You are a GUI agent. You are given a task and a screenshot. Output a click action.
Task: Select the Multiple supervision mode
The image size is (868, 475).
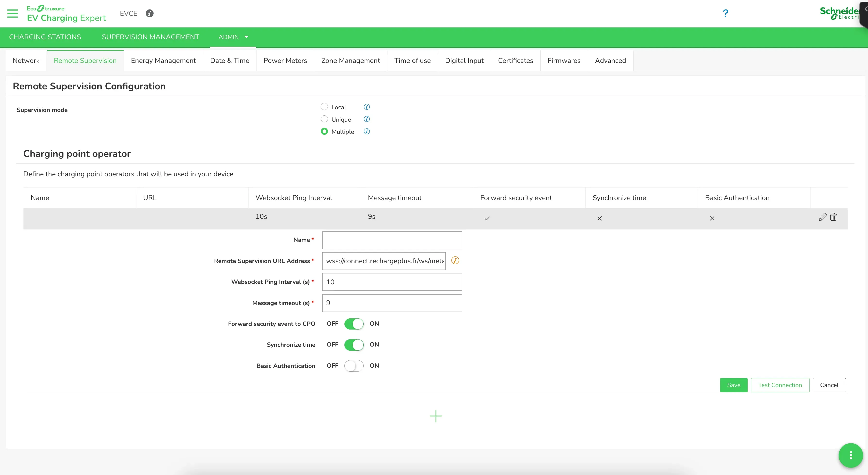tap(324, 131)
